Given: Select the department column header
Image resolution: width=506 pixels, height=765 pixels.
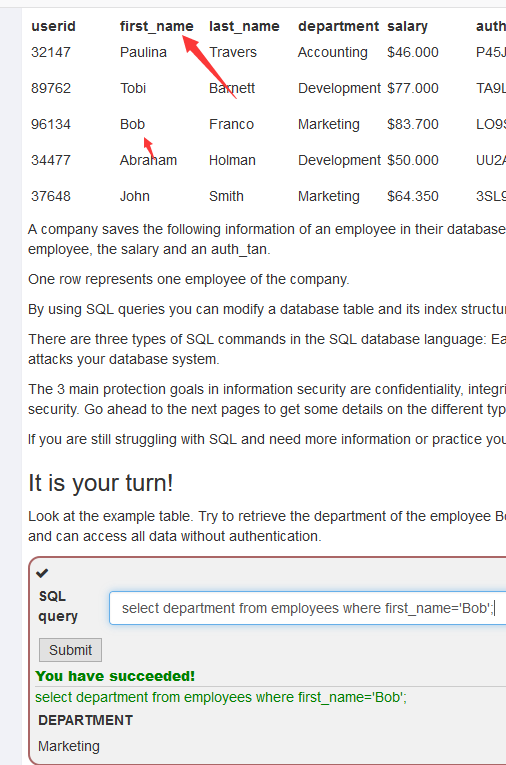Looking at the screenshot, I should pyautogui.click(x=338, y=26).
